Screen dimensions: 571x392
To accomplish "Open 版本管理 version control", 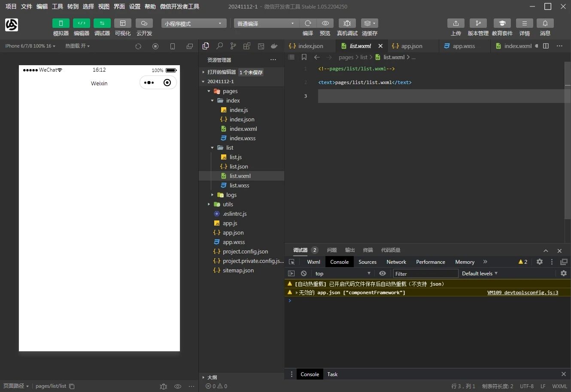I will click(x=478, y=23).
